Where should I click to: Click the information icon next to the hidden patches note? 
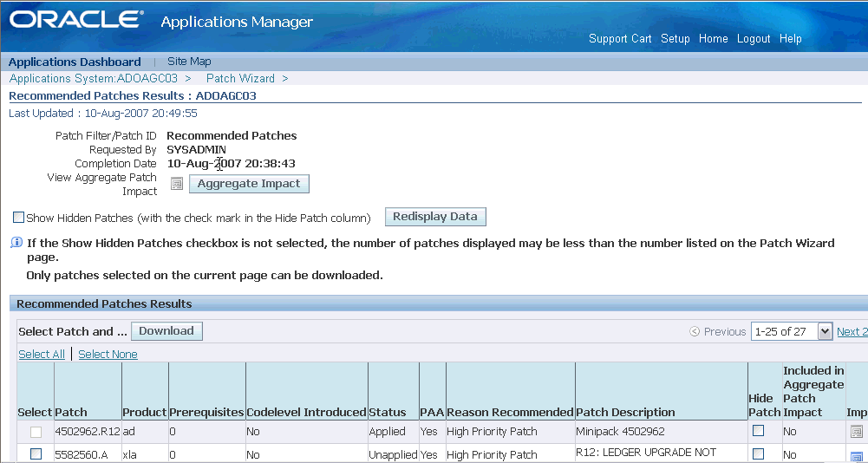tap(16, 243)
